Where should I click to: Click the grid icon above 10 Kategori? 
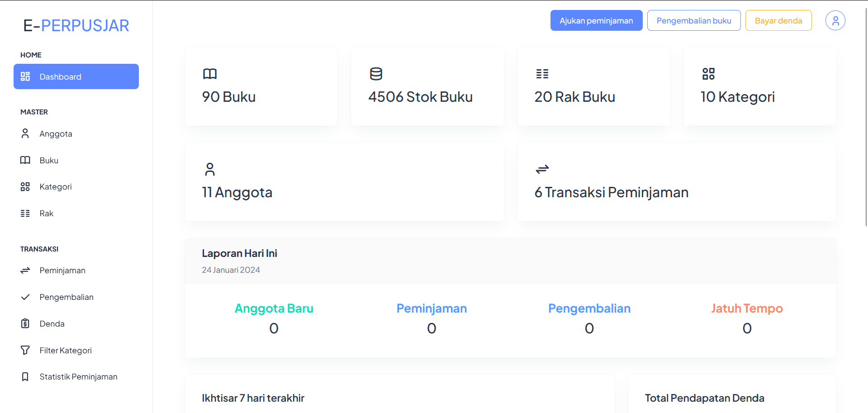pos(708,74)
